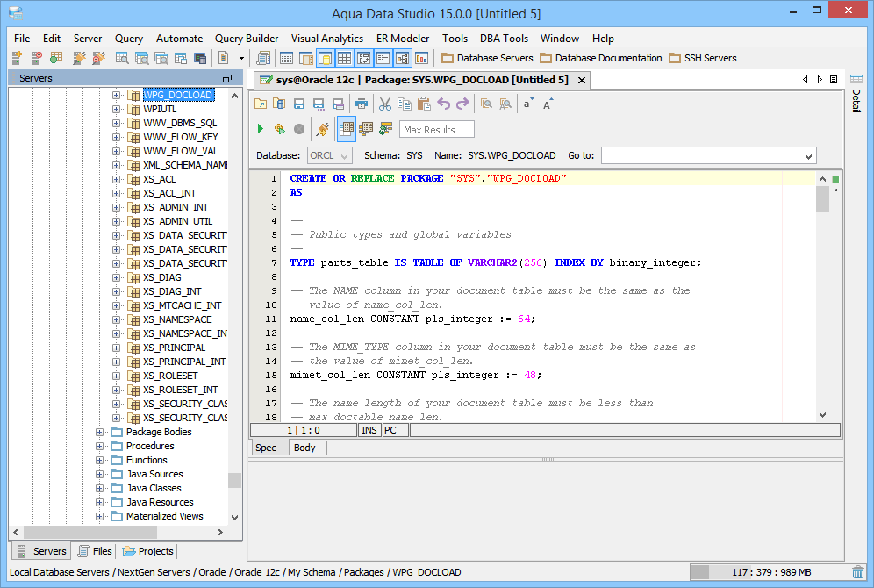Click the Register Server icon in main toolbar
Viewport: 874px width, 588px height.
pyautogui.click(x=17, y=58)
